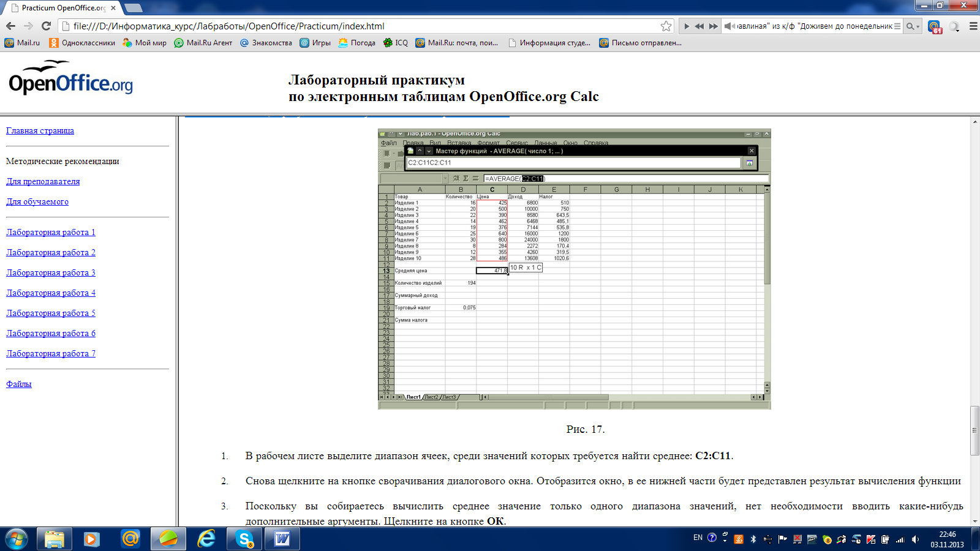Image resolution: width=980 pixels, height=551 pixels.
Task: Click the orange Java tray icon
Action: coord(739,539)
